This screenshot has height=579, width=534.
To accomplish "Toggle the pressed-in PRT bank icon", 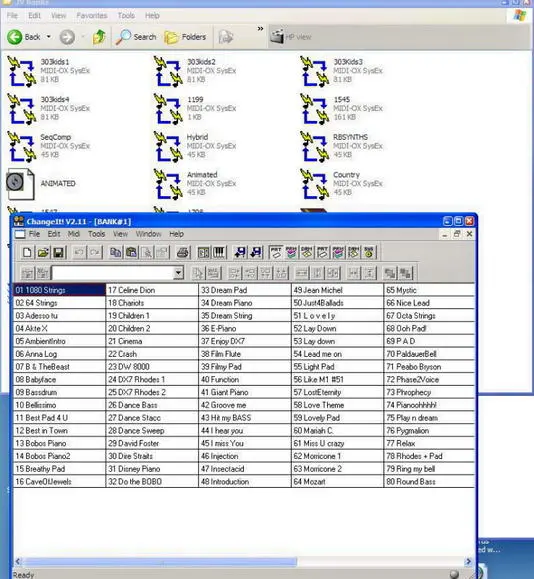I will tap(276, 253).
